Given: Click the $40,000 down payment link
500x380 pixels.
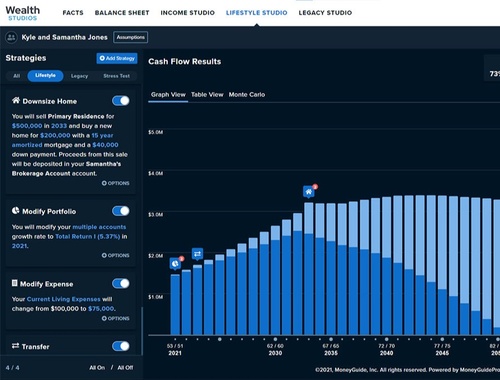Looking at the screenshot, I should tap(105, 145).
